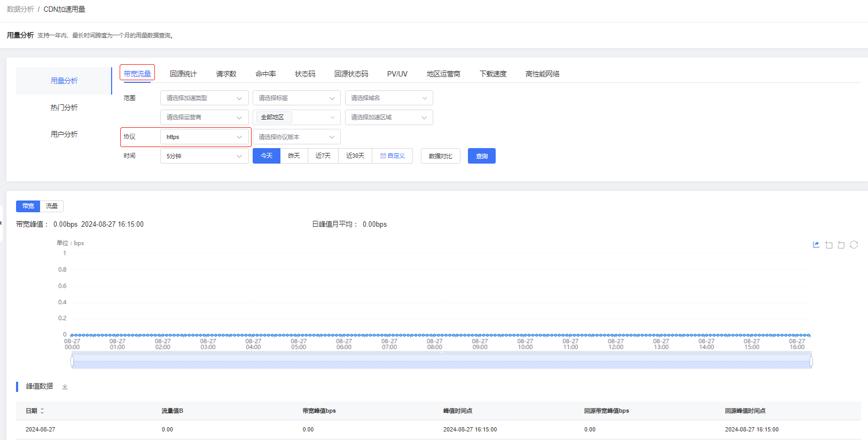Switch to the 命中率 tab
This screenshot has width=868, height=440.
pos(265,74)
